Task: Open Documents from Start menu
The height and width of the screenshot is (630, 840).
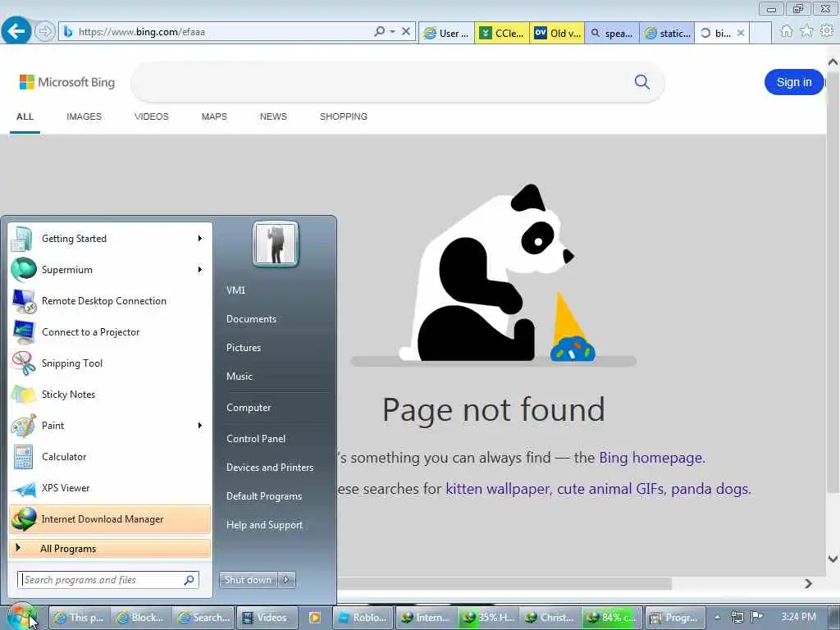Action: click(251, 319)
